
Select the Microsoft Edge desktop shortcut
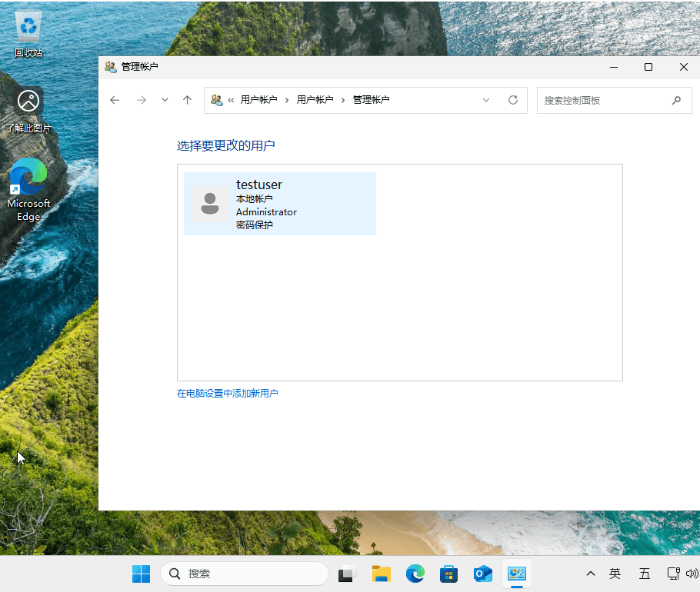click(28, 190)
